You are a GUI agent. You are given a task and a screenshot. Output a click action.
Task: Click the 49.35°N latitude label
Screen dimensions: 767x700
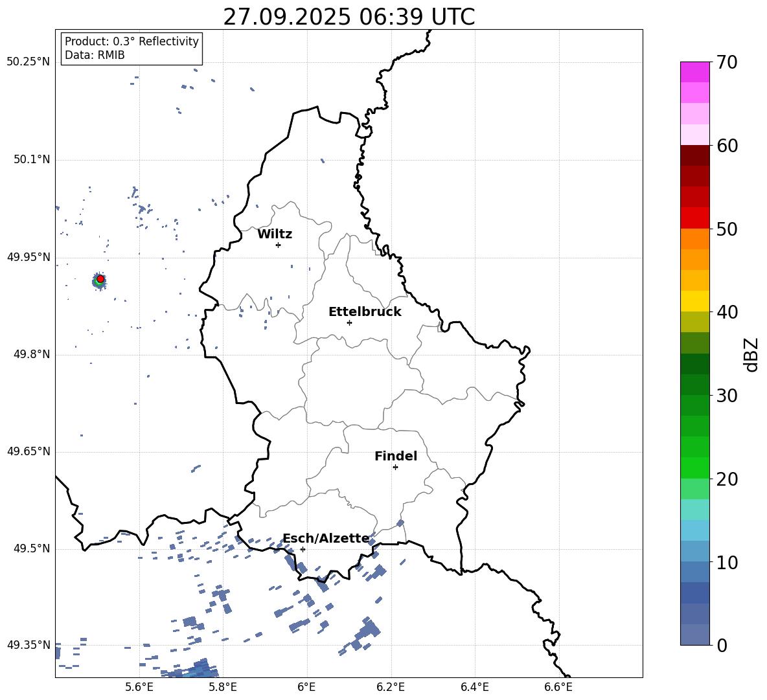pos(29,645)
